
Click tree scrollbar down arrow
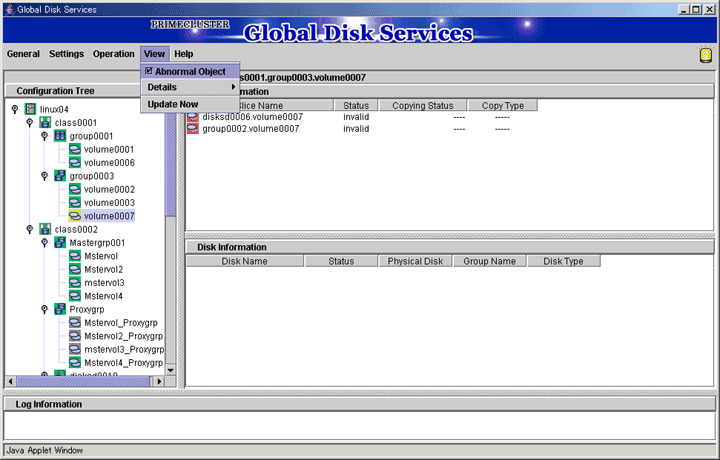[x=170, y=370]
